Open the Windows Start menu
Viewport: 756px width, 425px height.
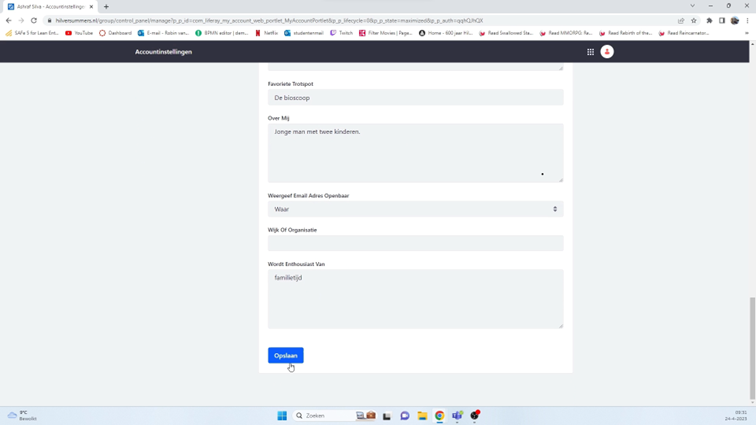pos(282,416)
